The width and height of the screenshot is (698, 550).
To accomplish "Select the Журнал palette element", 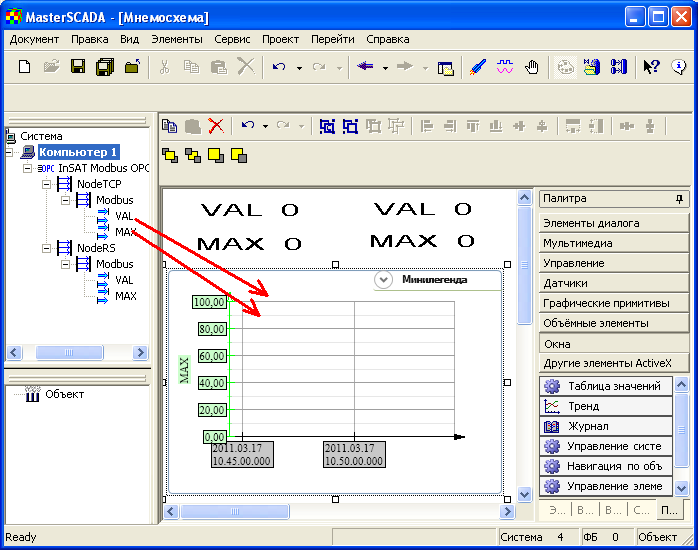I will pos(605,426).
